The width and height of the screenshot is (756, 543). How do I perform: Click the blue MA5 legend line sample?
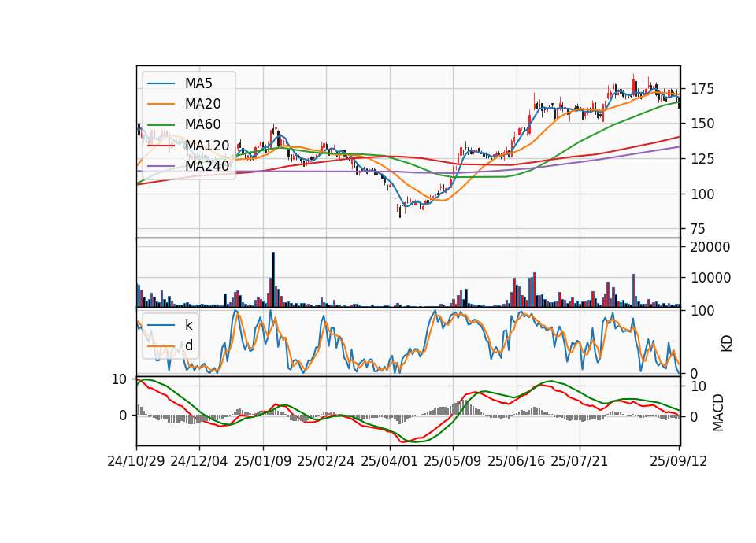click(161, 83)
